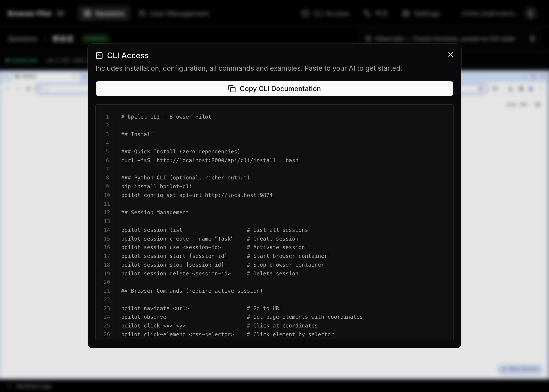Click the back arrow in the browser toolbar
The image size is (549, 392).
click(7, 89)
